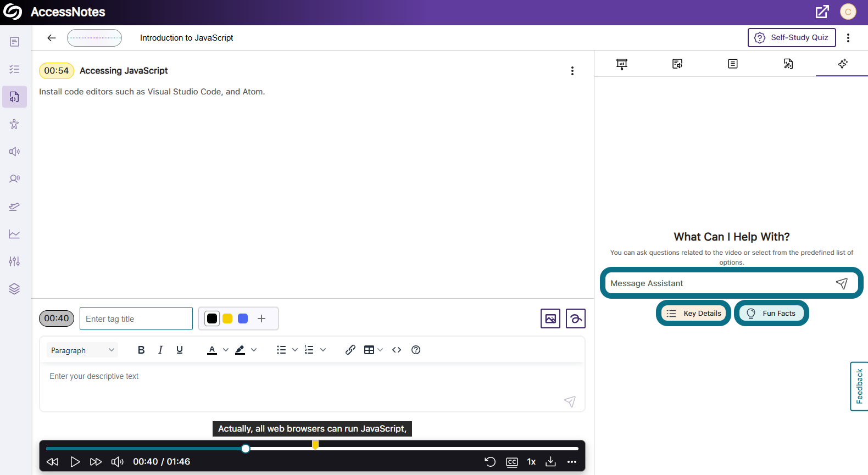Open the external link icon in header
Viewport: 868px width, 475px height.
pyautogui.click(x=822, y=12)
